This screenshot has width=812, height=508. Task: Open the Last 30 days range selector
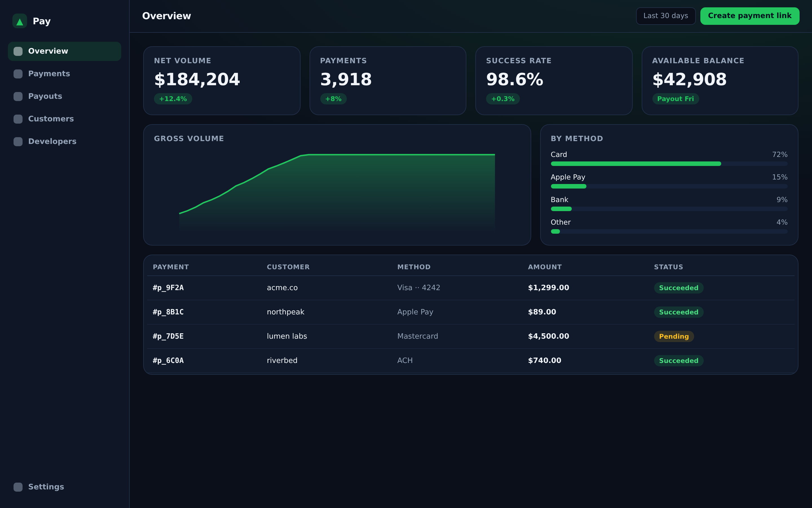point(666,16)
